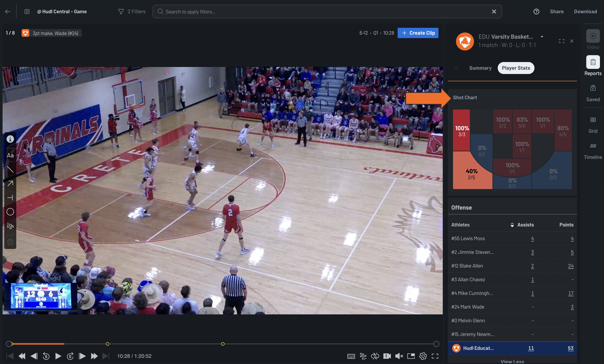Select the line drawing tool

tap(10, 169)
